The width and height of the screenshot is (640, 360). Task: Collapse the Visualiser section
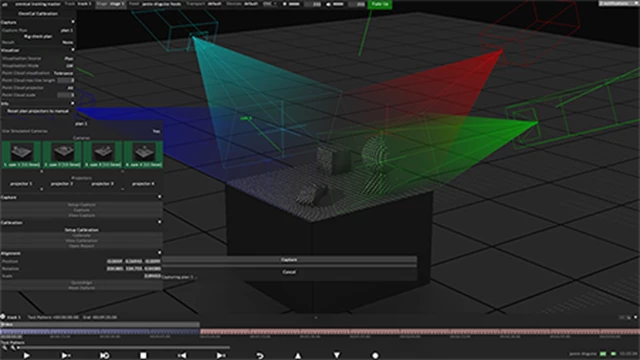coord(73,50)
